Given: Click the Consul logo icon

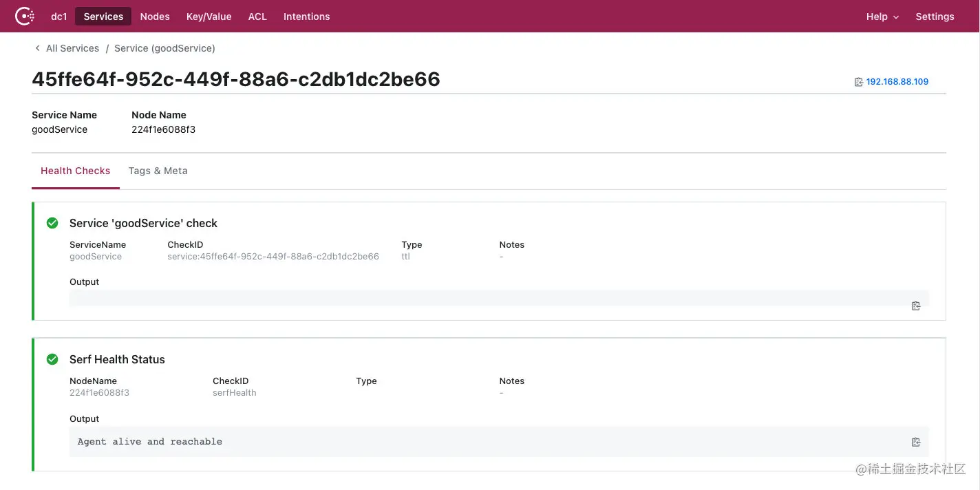Looking at the screenshot, I should coord(25,16).
